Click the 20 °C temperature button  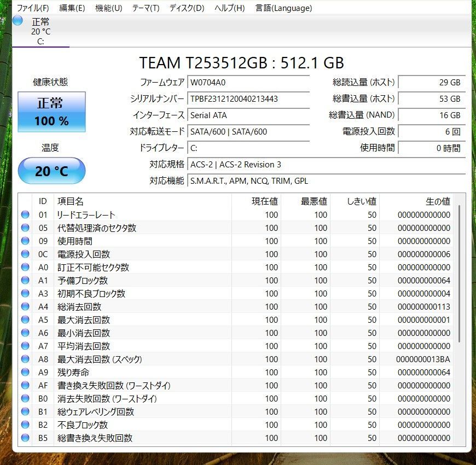pyautogui.click(x=51, y=171)
